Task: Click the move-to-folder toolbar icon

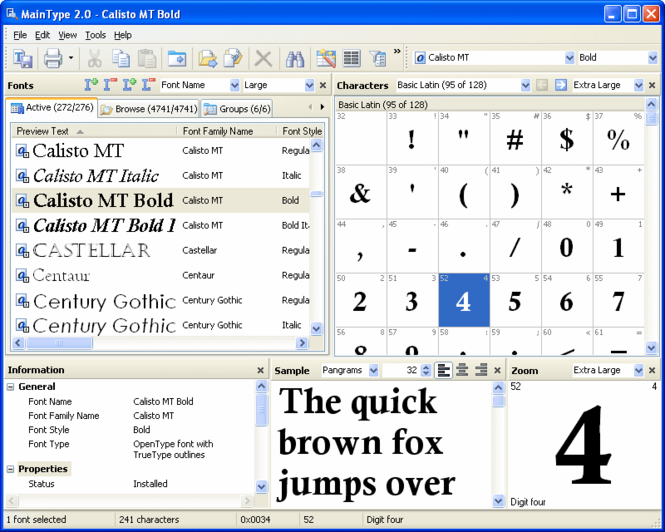Action: pyautogui.click(x=177, y=58)
